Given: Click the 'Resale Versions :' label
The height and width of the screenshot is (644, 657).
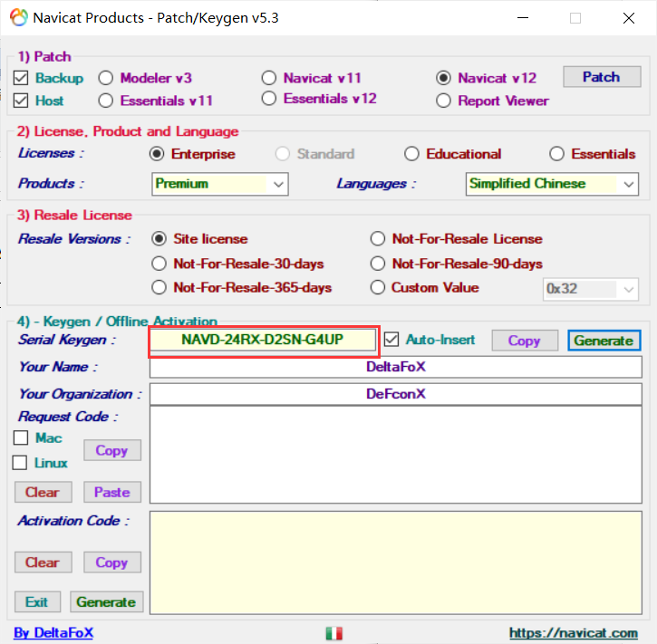Looking at the screenshot, I should coord(74,239).
